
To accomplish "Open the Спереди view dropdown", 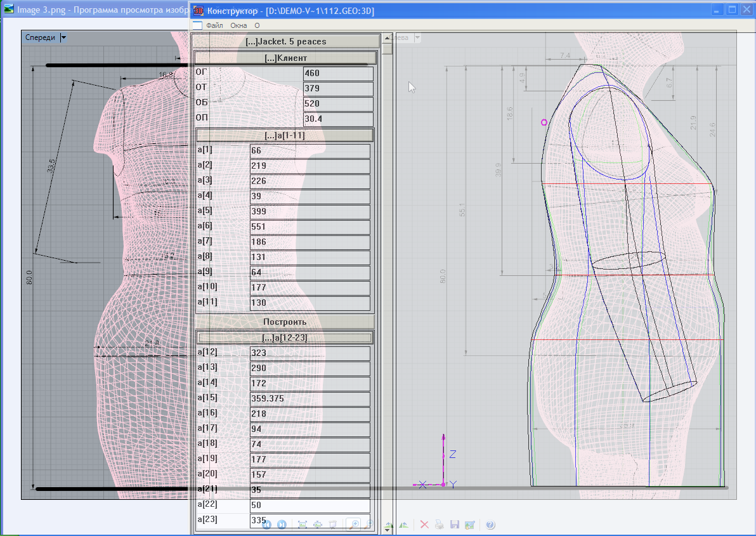I will [x=63, y=37].
